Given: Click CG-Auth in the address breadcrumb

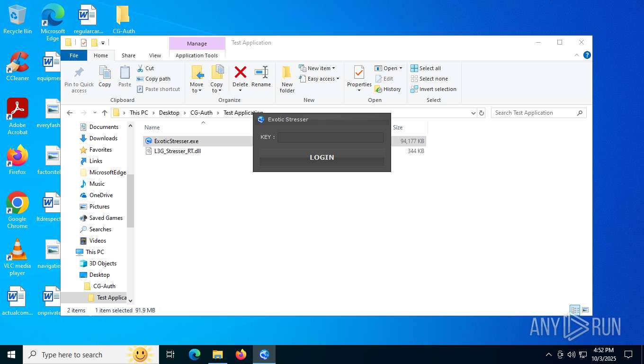Looking at the screenshot, I should 201,113.
